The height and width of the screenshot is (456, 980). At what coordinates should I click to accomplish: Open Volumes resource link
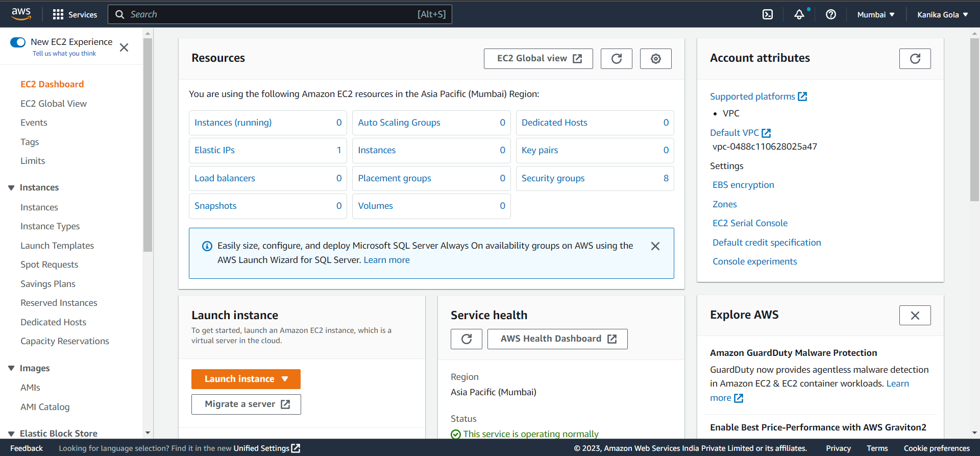coord(376,206)
